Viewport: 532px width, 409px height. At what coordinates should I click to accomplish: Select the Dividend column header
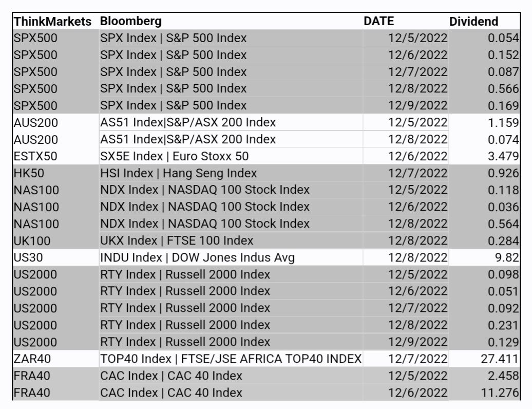pyautogui.click(x=473, y=22)
